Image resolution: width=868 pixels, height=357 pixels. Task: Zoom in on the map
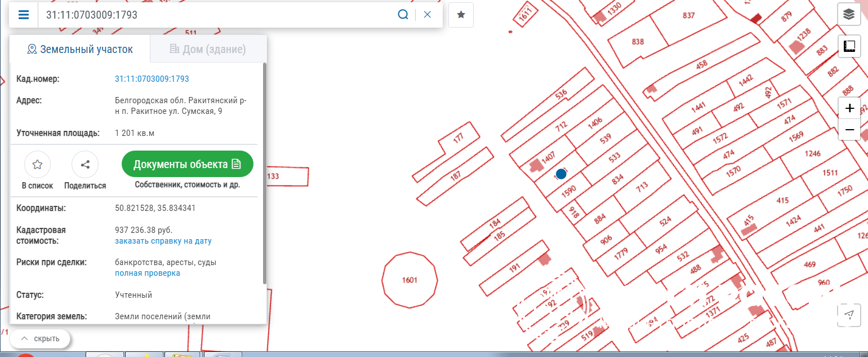[849, 108]
